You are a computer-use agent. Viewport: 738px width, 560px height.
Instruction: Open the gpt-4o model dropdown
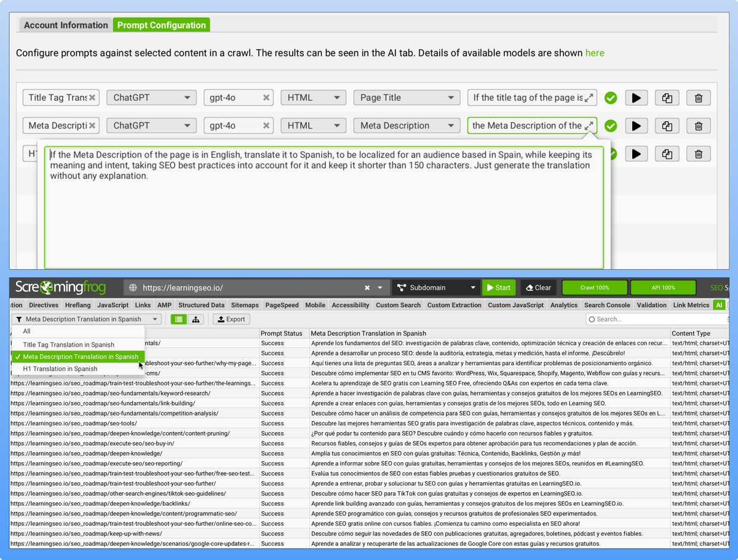click(239, 97)
